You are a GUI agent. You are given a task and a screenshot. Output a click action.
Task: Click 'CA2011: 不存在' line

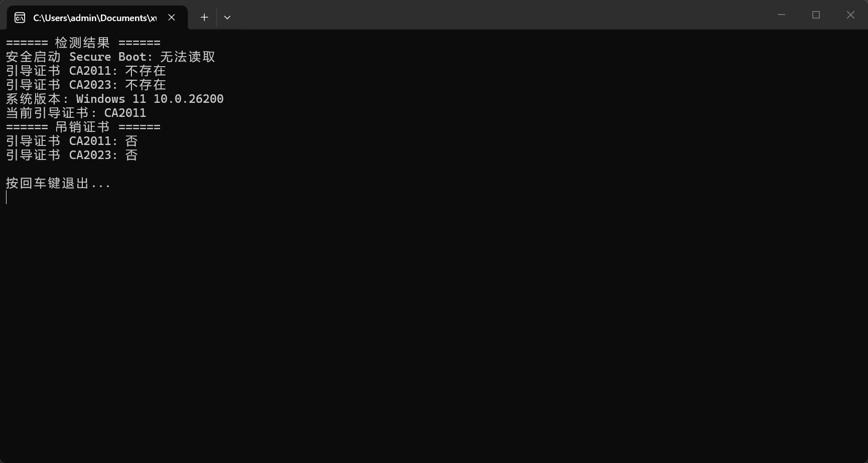click(86, 71)
